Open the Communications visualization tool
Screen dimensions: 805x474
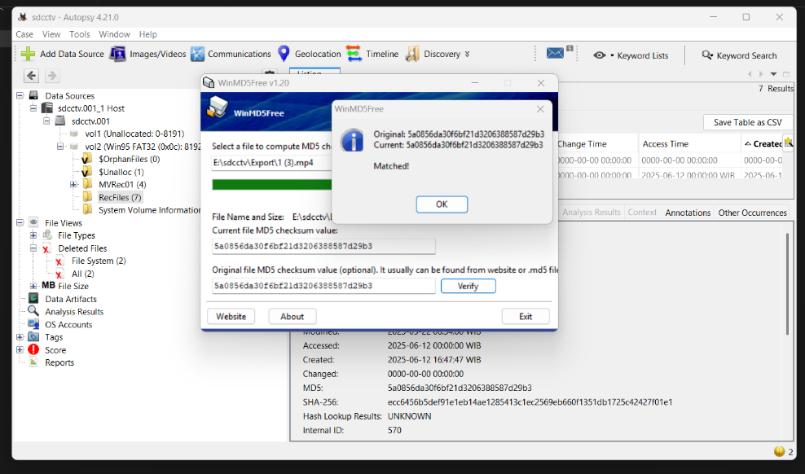point(199,54)
